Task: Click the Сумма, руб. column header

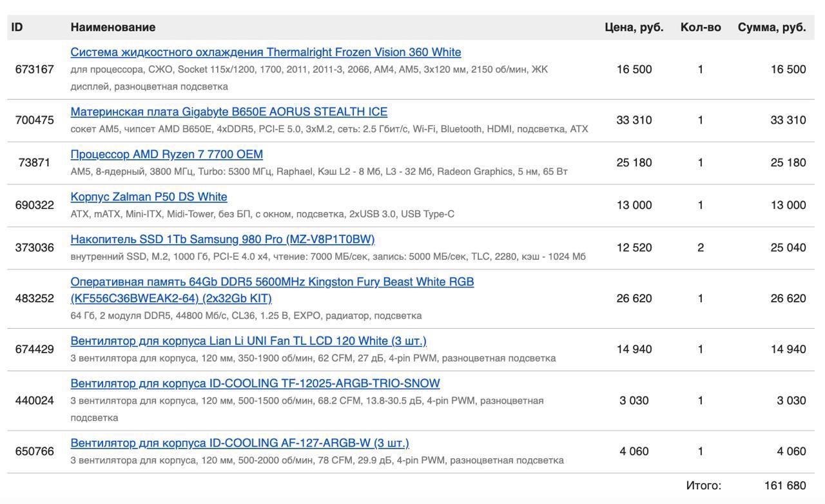Action: [772, 27]
